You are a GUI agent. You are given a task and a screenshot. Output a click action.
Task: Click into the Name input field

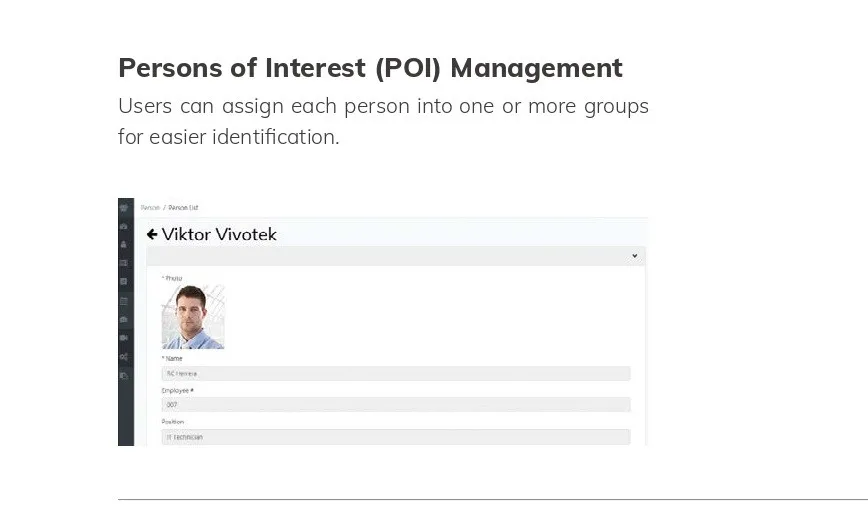pos(396,374)
